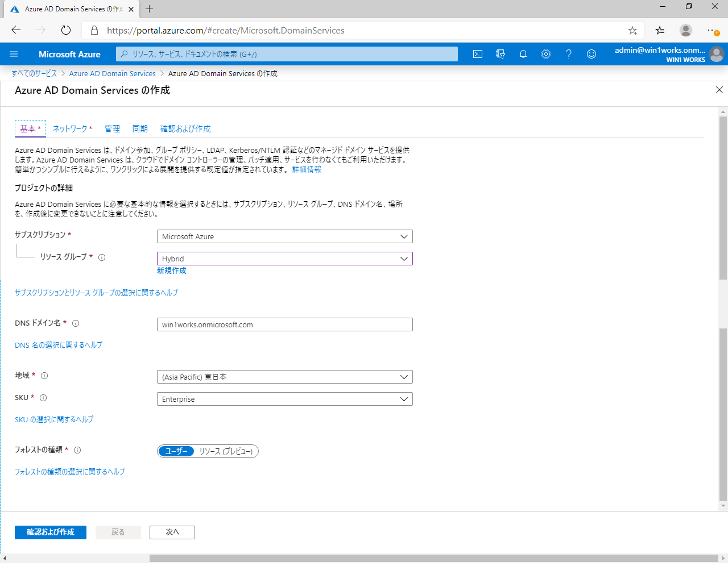The width and height of the screenshot is (728, 566).
Task: Open the help question mark icon
Action: click(569, 54)
